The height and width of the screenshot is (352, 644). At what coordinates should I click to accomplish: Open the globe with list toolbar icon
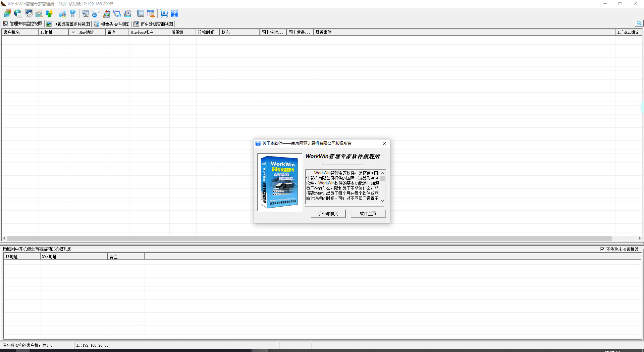pyautogui.click(x=18, y=13)
